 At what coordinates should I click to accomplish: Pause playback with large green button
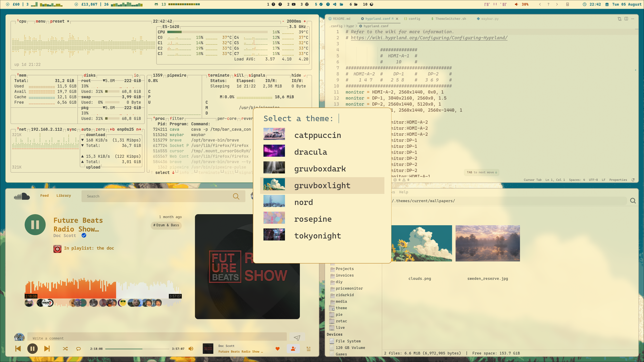(x=35, y=225)
